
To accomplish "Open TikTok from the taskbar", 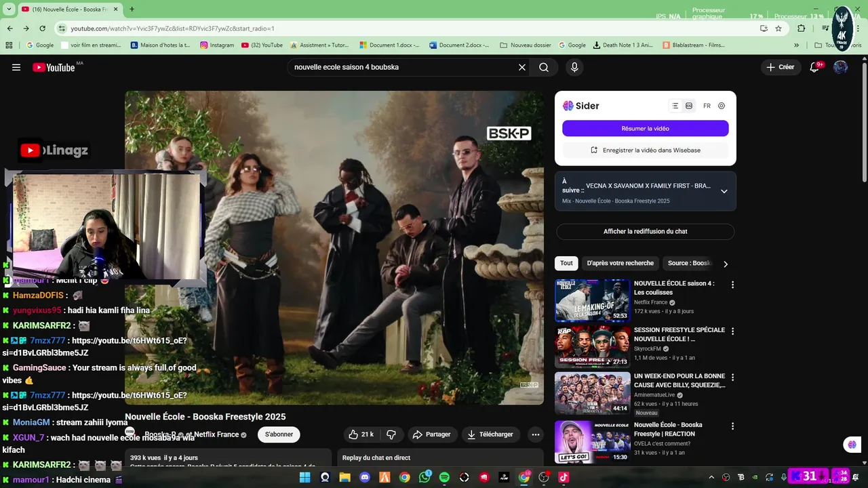I will tap(564, 477).
